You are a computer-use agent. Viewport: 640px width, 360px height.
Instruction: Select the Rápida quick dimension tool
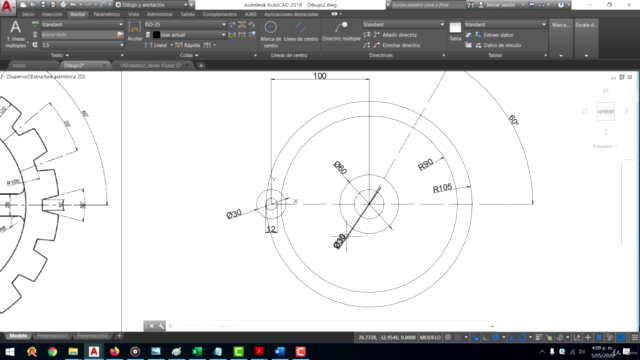(188, 45)
